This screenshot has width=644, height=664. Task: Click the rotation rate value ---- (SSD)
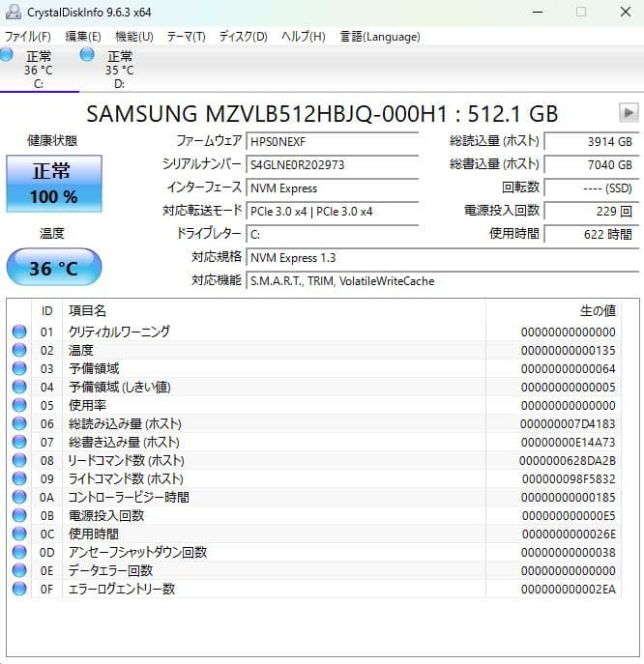point(592,188)
